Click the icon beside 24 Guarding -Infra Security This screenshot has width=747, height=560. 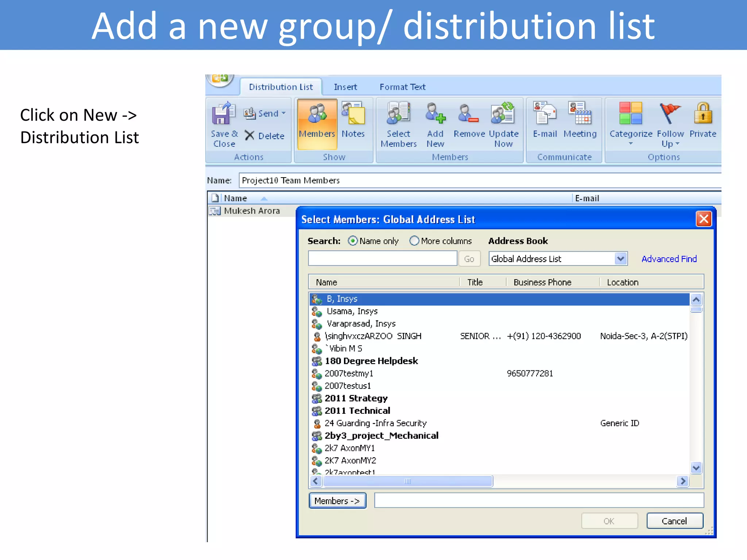[x=317, y=423]
